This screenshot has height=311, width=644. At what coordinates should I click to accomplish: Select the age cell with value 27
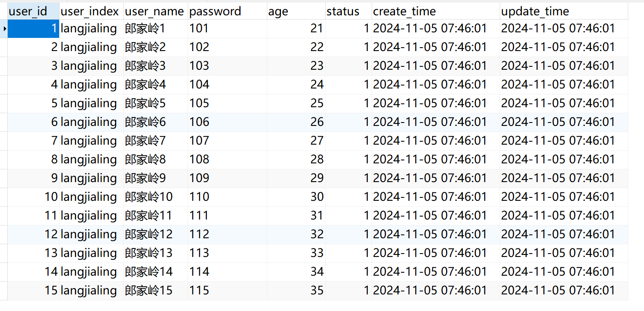(x=296, y=141)
